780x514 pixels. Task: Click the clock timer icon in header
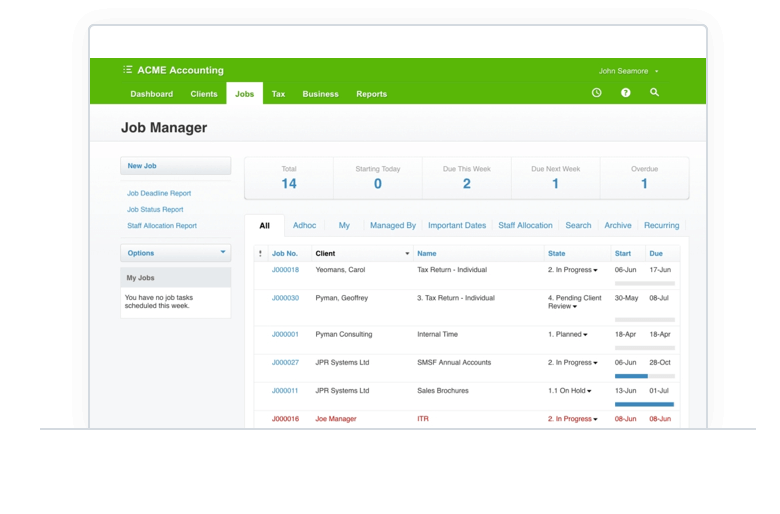(x=597, y=93)
